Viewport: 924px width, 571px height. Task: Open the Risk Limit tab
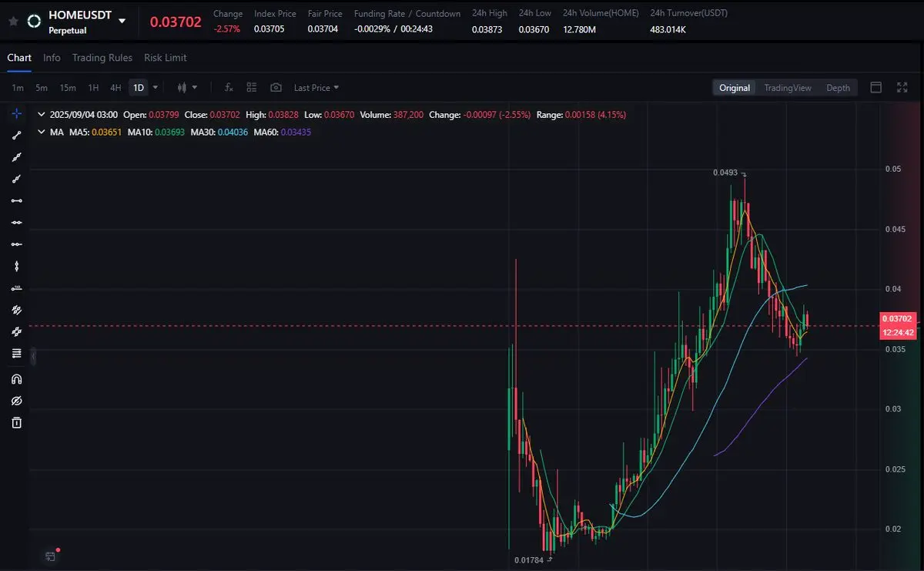click(166, 58)
